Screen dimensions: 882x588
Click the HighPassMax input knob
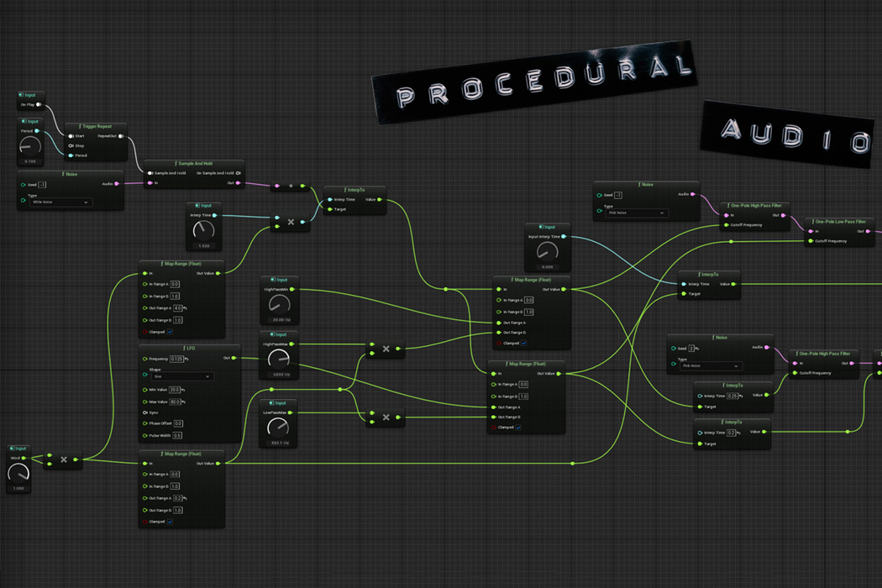(x=278, y=359)
